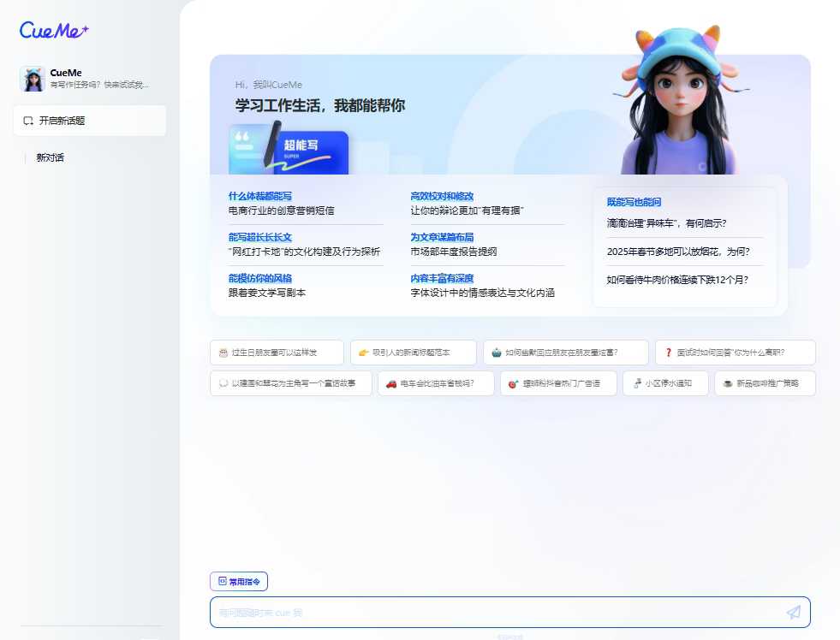Click the CueMe avatar picture

32,78
